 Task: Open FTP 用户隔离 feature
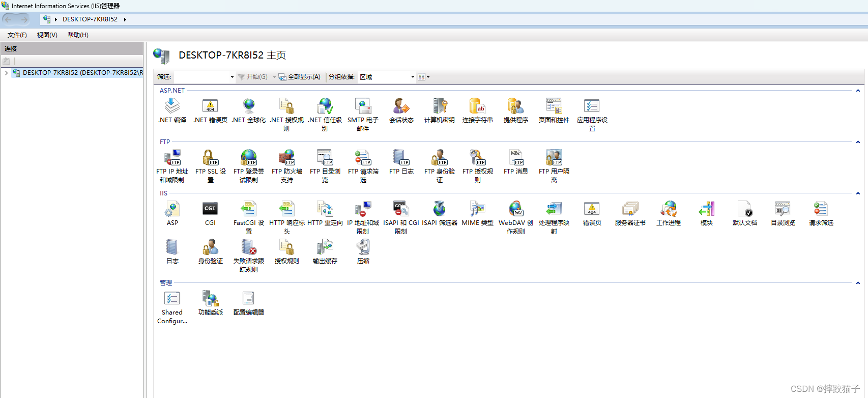[x=554, y=166]
